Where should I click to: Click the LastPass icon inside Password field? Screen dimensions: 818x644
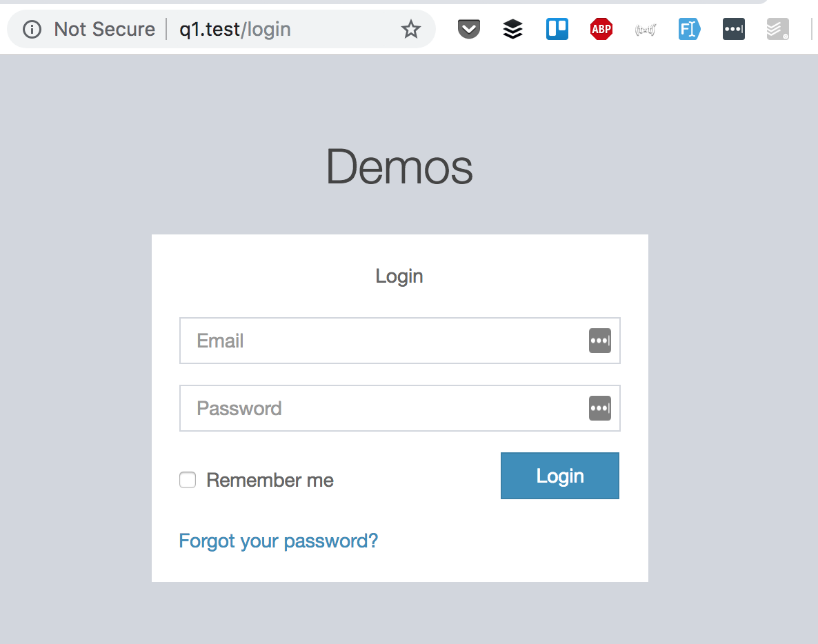pyautogui.click(x=599, y=408)
